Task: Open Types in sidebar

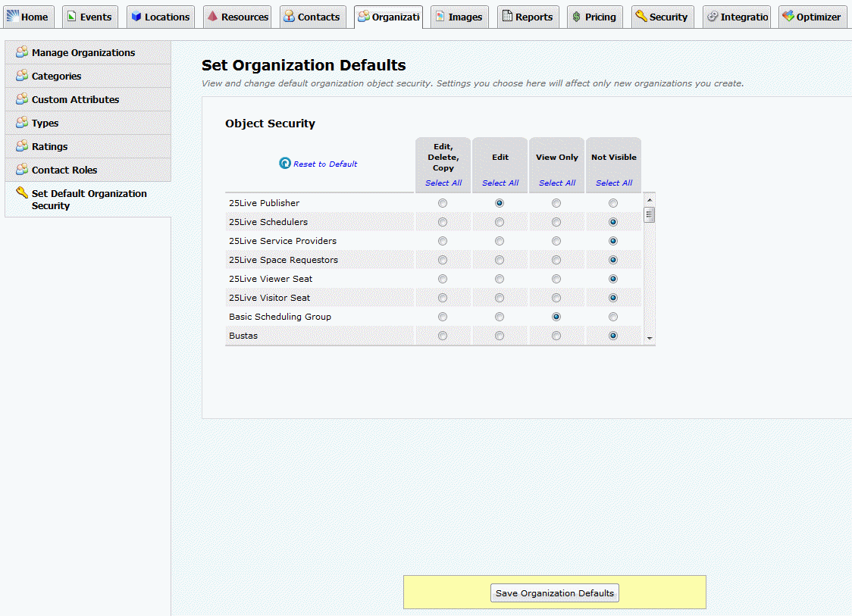Action: (x=88, y=123)
